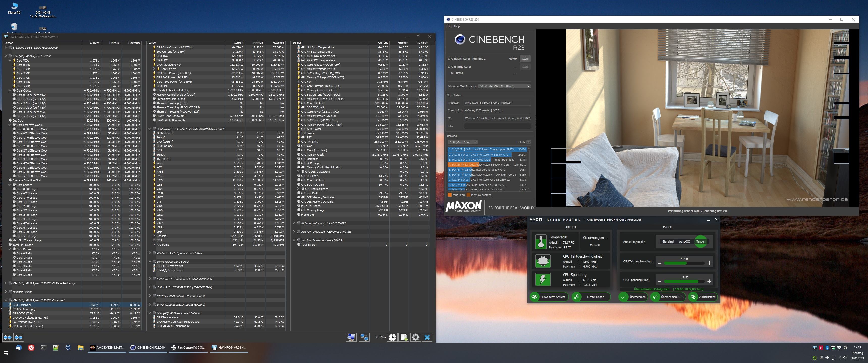Decrease CPU-Spannung with minus button
The height and width of the screenshot is (363, 868).
(659, 281)
